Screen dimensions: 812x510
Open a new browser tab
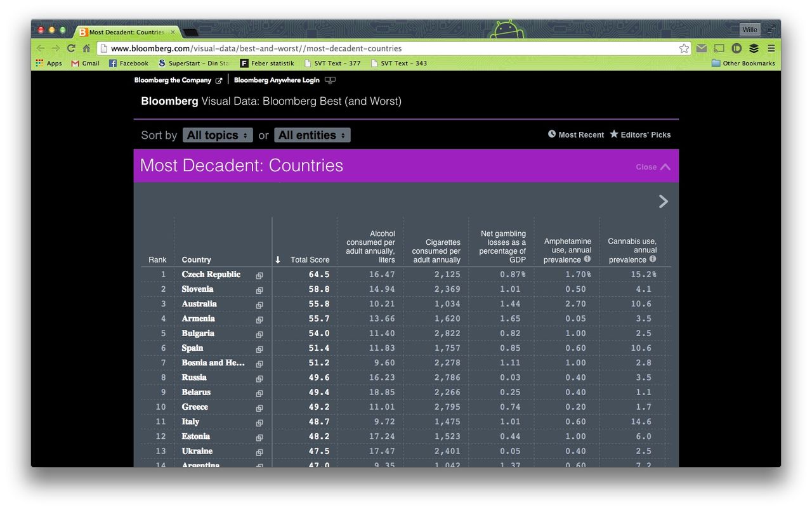click(x=191, y=32)
